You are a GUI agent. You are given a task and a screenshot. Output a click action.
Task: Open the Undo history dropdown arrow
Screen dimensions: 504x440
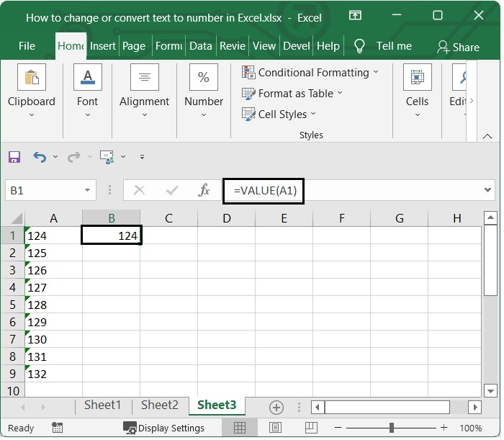pos(55,157)
